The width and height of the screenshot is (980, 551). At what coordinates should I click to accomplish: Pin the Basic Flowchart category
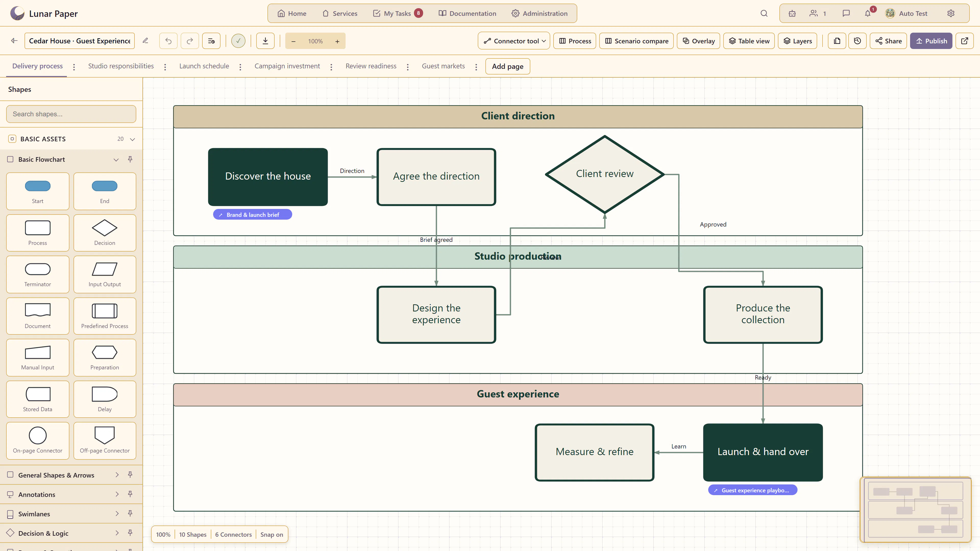click(130, 159)
